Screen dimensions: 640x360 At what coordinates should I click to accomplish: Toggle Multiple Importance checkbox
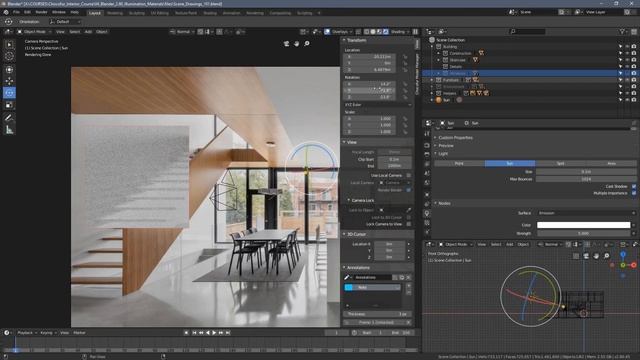pos(634,193)
